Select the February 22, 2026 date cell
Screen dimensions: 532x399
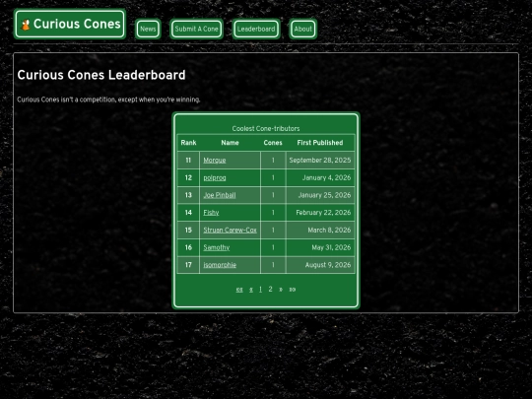tap(320, 213)
